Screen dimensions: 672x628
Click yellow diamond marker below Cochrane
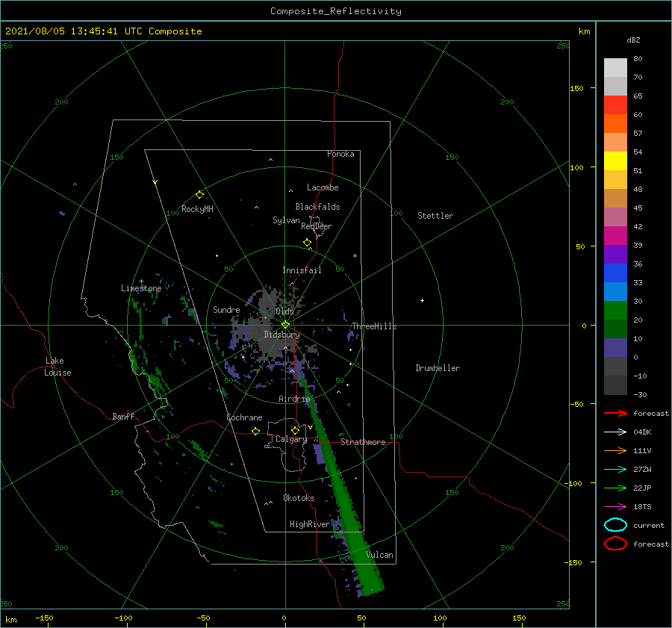coord(256,431)
